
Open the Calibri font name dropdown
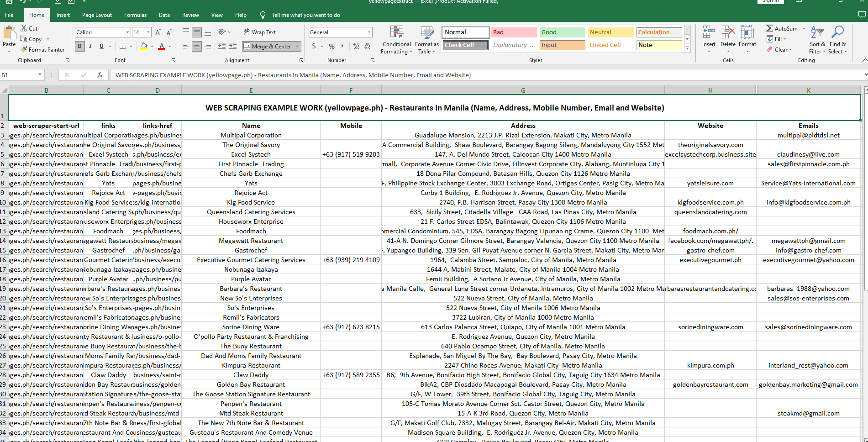click(x=127, y=32)
